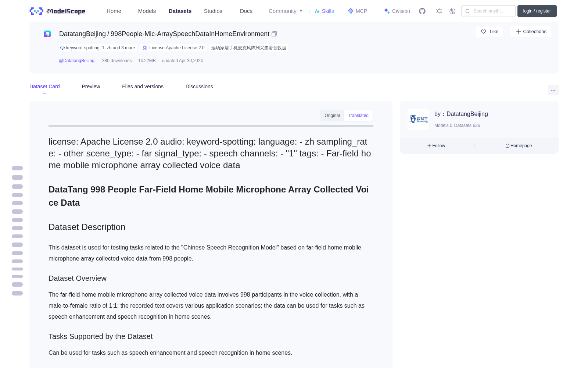Click the keyword-spotting tags chip
588x368 pixels.
(98, 48)
